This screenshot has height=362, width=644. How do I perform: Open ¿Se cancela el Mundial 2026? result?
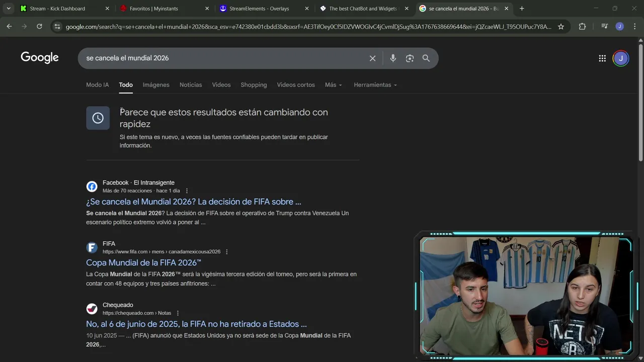pyautogui.click(x=194, y=202)
